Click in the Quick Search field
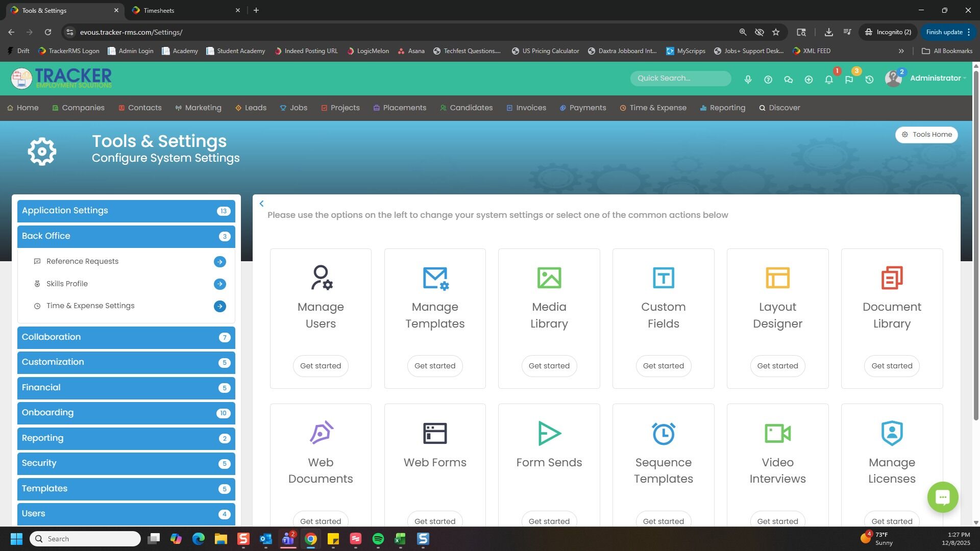 [x=680, y=78]
